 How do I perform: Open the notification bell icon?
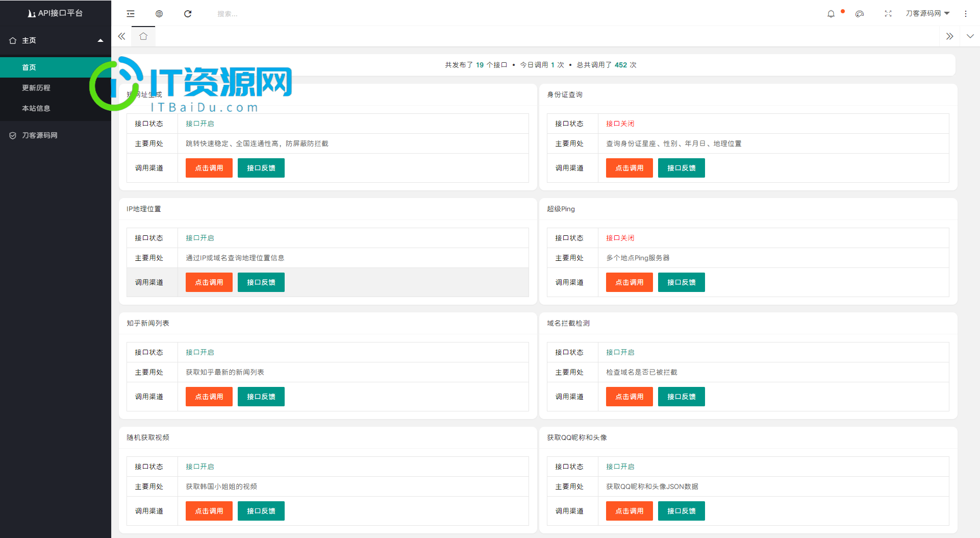pyautogui.click(x=831, y=14)
